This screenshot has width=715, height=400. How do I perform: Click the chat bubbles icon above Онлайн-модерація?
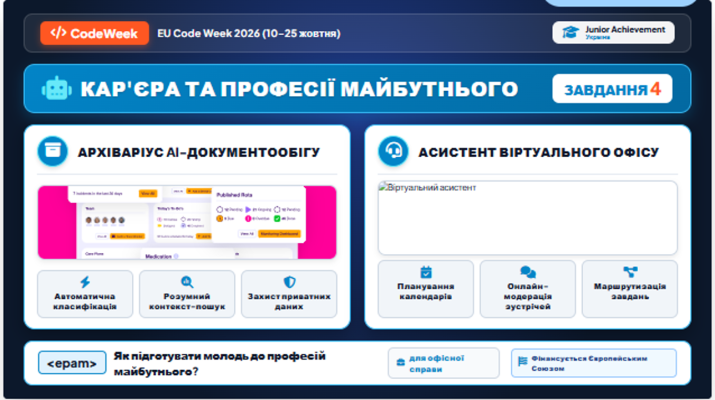pos(528,272)
